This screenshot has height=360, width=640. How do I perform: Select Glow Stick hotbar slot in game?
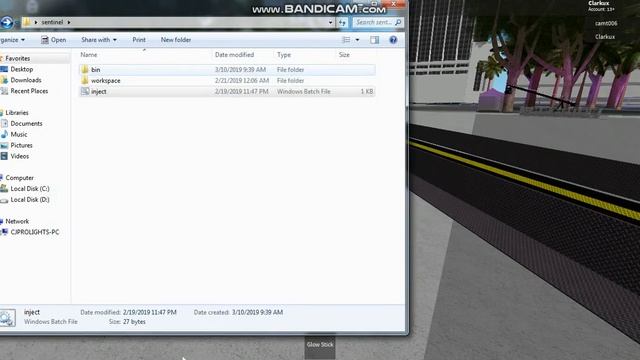pyautogui.click(x=320, y=347)
